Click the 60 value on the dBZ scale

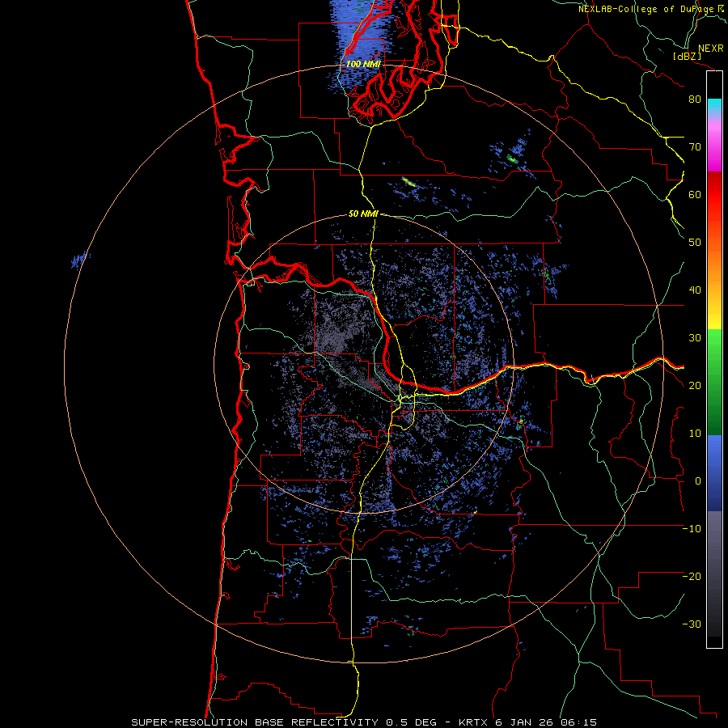tap(695, 194)
